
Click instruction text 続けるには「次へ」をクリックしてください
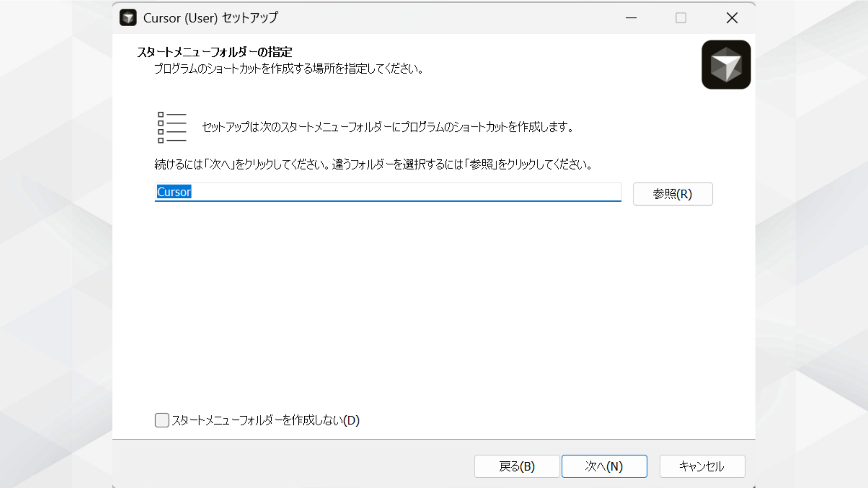242,164
